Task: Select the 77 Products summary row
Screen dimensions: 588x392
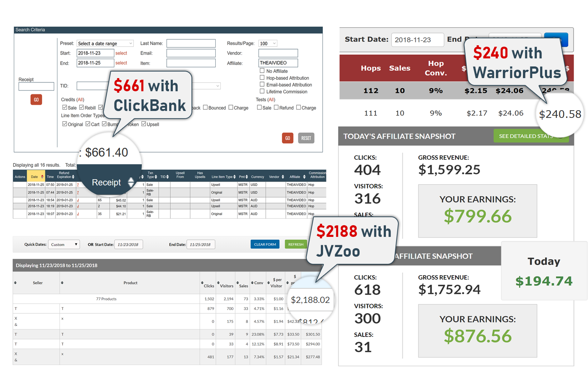Action: click(x=167, y=299)
